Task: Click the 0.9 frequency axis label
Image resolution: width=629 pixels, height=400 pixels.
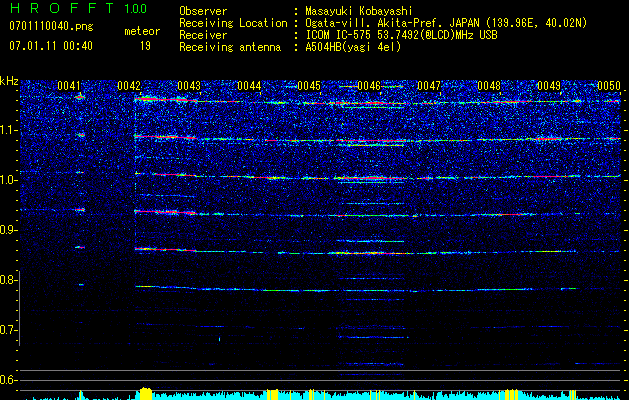Action: click(9, 230)
